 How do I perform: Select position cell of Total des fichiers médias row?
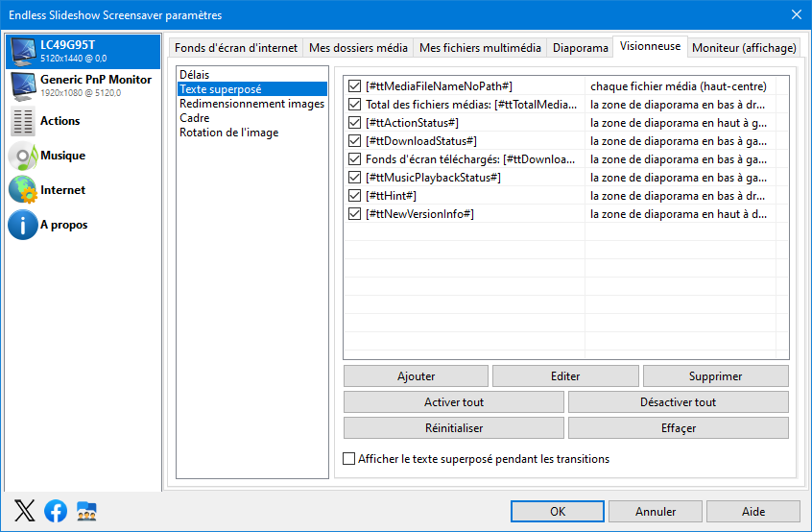(x=680, y=104)
